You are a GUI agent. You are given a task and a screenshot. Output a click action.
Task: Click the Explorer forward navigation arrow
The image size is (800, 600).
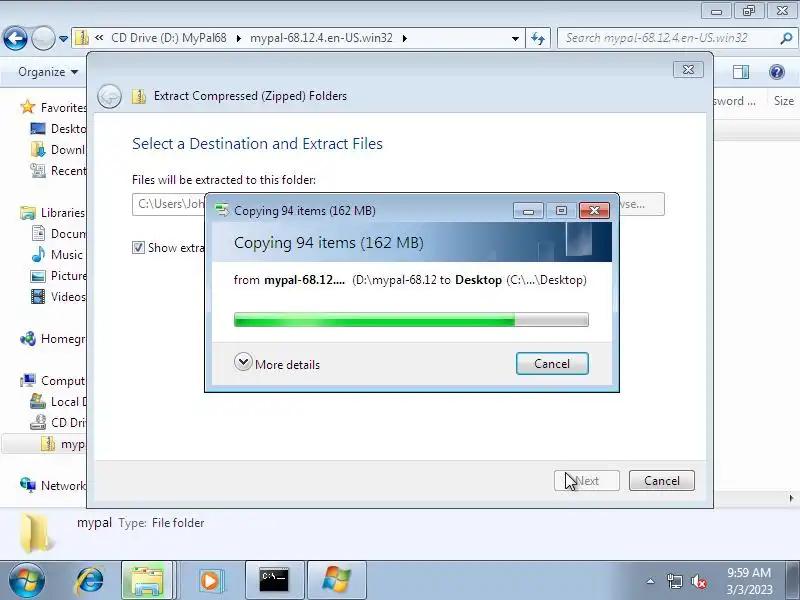coord(43,38)
